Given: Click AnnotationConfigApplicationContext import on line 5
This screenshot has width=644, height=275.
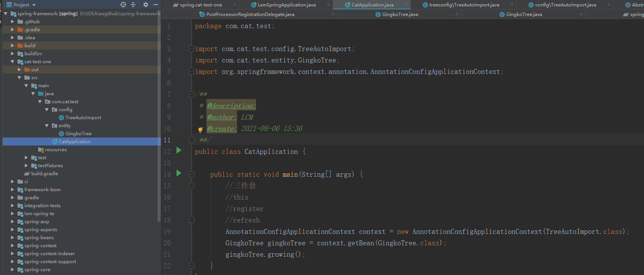Looking at the screenshot, I should 435,72.
